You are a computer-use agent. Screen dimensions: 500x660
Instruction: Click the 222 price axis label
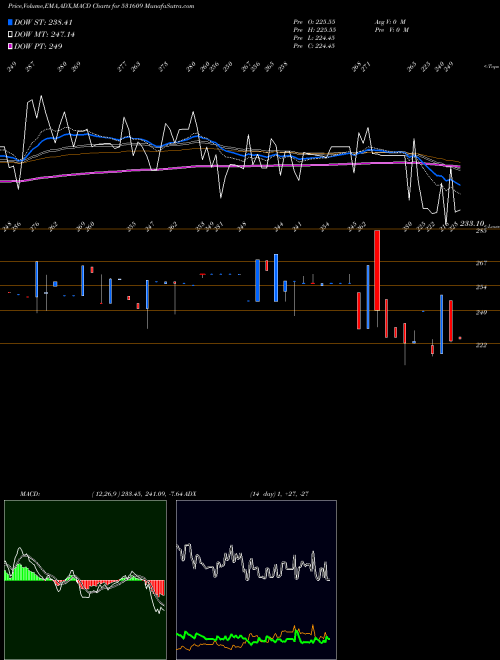[x=481, y=345]
